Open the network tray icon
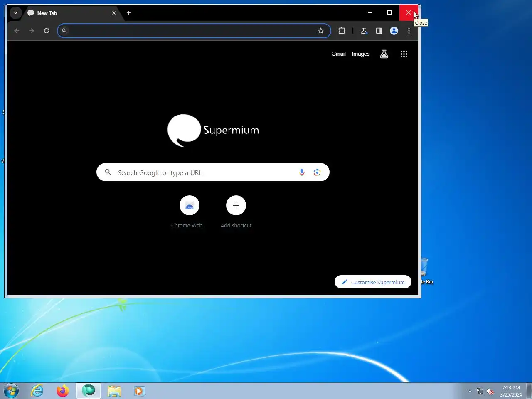 pyautogui.click(x=480, y=391)
